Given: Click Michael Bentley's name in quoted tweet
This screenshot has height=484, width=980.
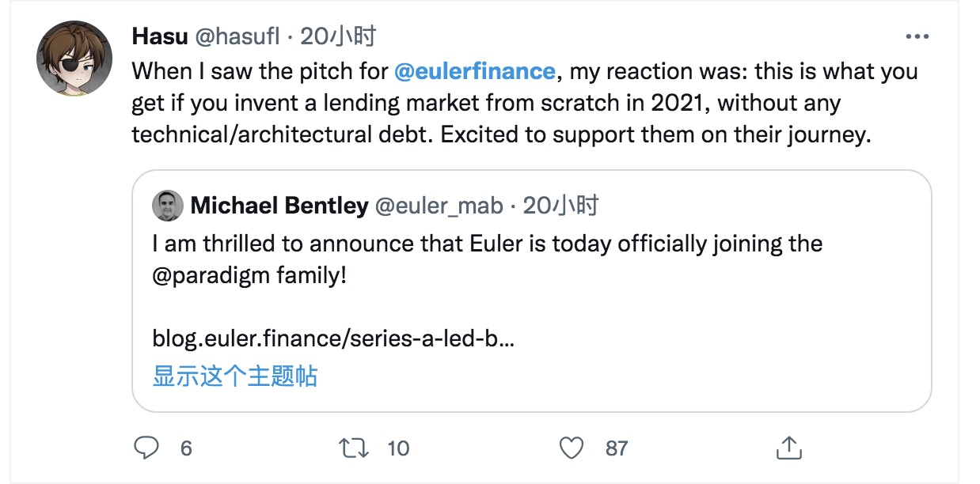Looking at the screenshot, I should tap(279, 206).
